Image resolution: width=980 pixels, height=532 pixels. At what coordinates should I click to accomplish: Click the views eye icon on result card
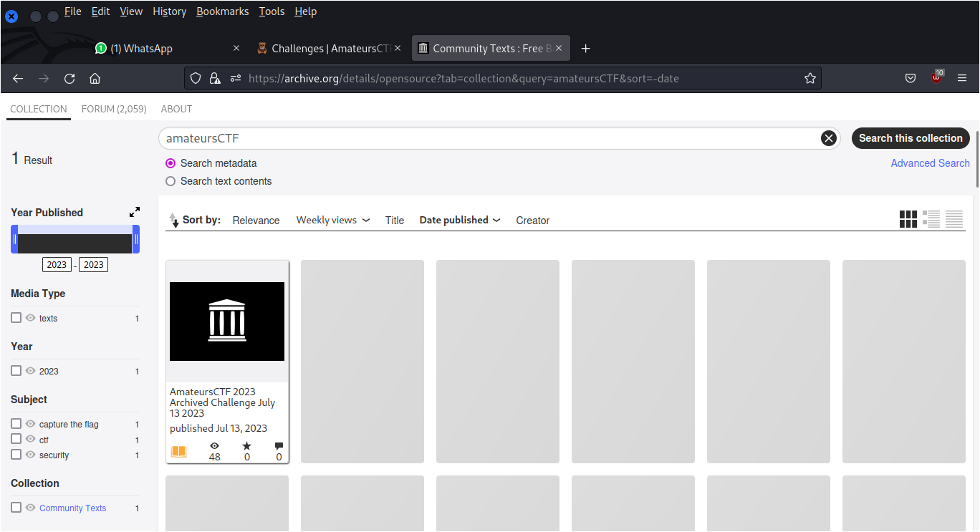214,445
